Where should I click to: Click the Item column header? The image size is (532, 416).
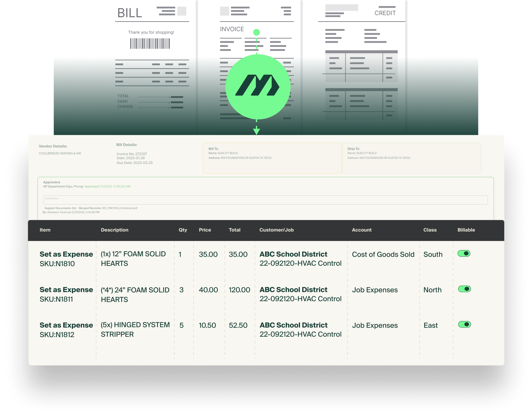[x=45, y=230]
